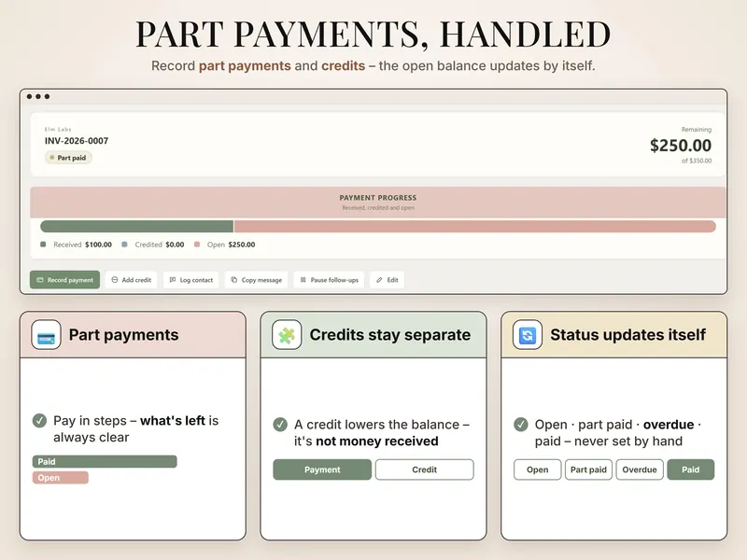The height and width of the screenshot is (560, 747).
Task: Click the blue refresh icon in Status card
Action: click(528, 335)
